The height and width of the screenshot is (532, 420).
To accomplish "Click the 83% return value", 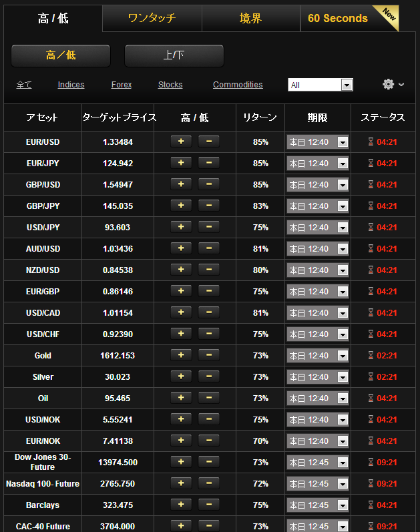I will (260, 206).
